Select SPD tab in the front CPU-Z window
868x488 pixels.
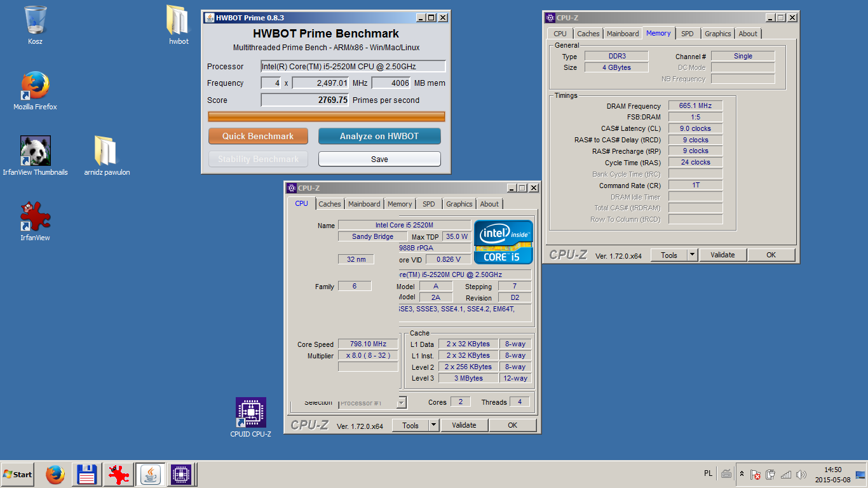click(x=429, y=204)
